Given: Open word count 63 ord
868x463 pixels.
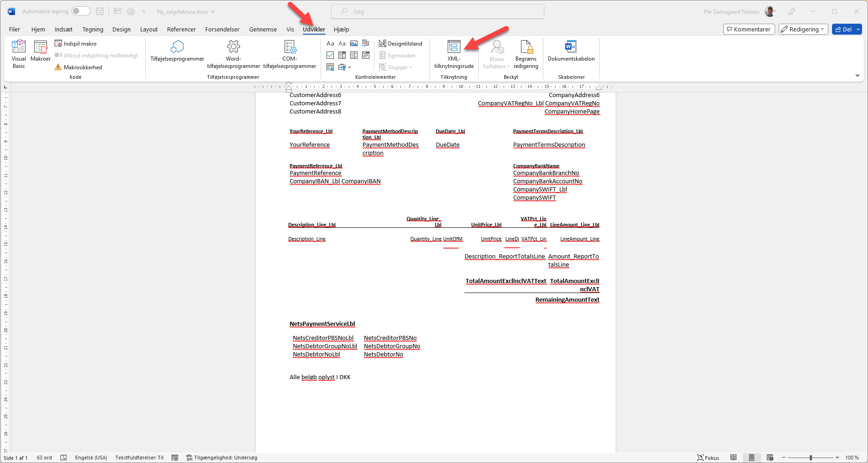Looking at the screenshot, I should 44,458.
